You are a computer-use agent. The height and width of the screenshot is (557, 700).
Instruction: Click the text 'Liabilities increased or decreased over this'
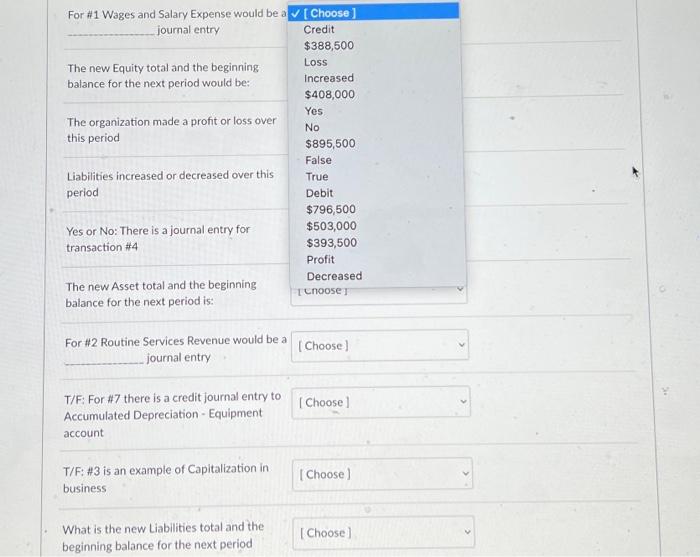(x=170, y=176)
